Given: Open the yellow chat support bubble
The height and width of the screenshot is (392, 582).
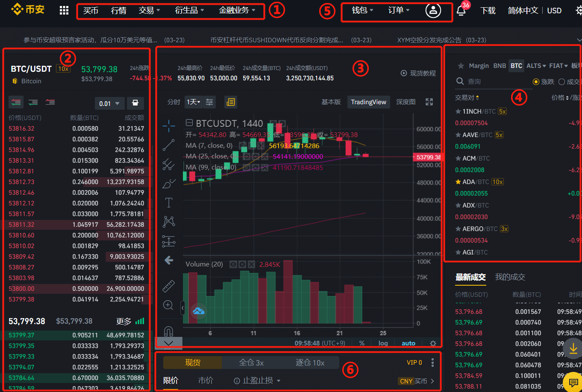Looking at the screenshot, I should [573, 382].
